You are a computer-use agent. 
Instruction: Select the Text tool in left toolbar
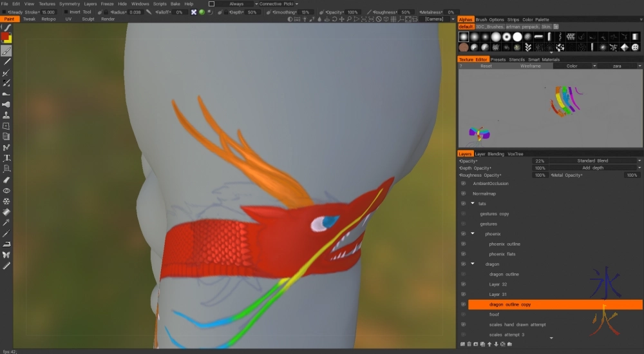tap(6, 158)
